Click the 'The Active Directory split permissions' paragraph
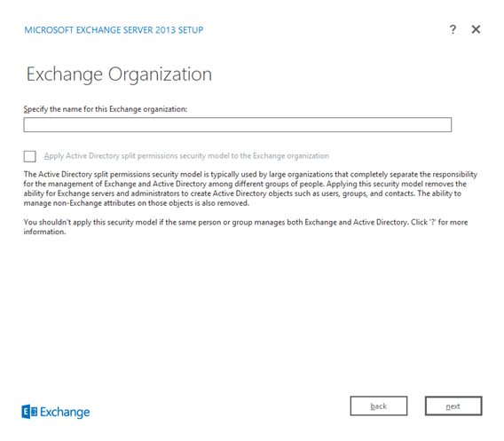 tap(250, 189)
